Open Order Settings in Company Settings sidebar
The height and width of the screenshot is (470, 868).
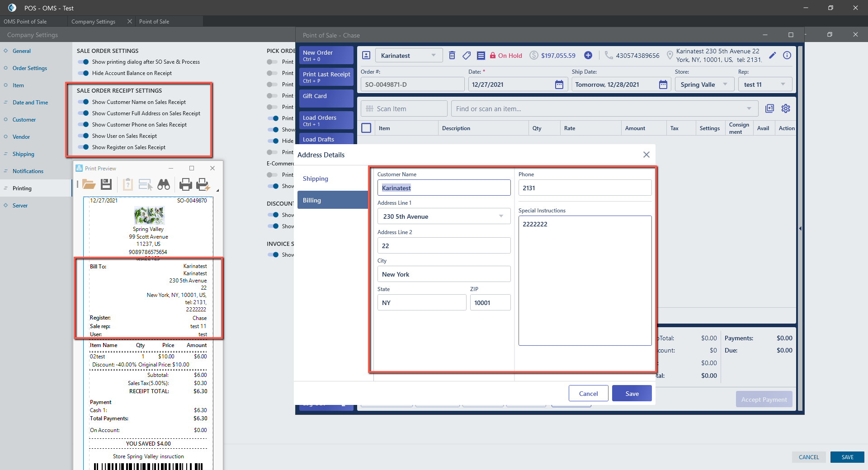[x=30, y=68]
